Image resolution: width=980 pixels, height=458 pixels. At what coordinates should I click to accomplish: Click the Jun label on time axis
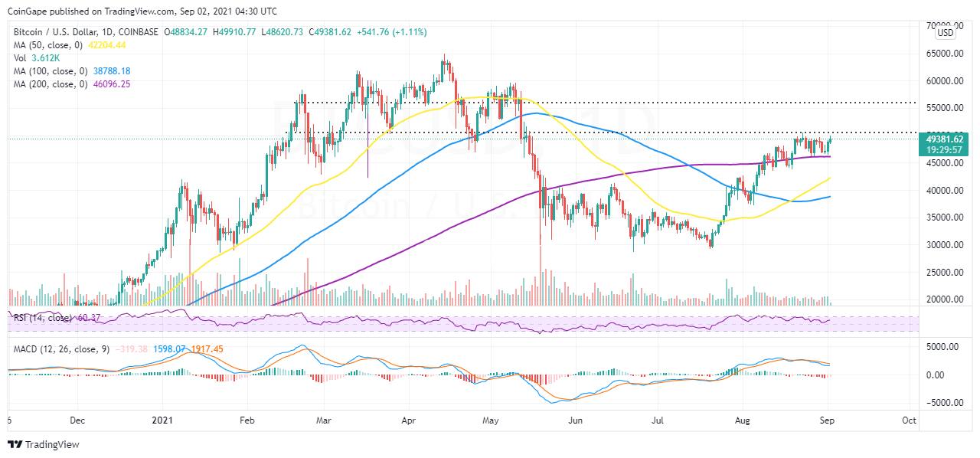(576, 420)
